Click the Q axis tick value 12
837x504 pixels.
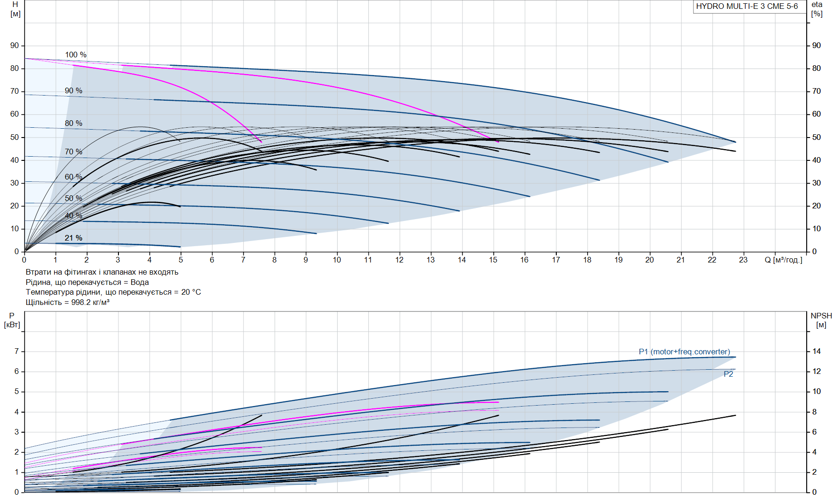[399, 260]
